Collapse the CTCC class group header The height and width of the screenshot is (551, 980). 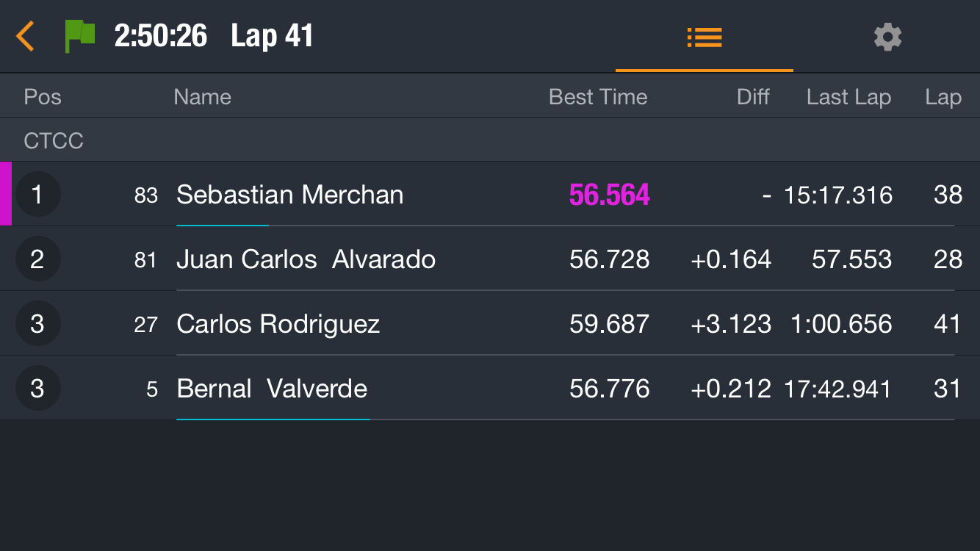coord(490,140)
